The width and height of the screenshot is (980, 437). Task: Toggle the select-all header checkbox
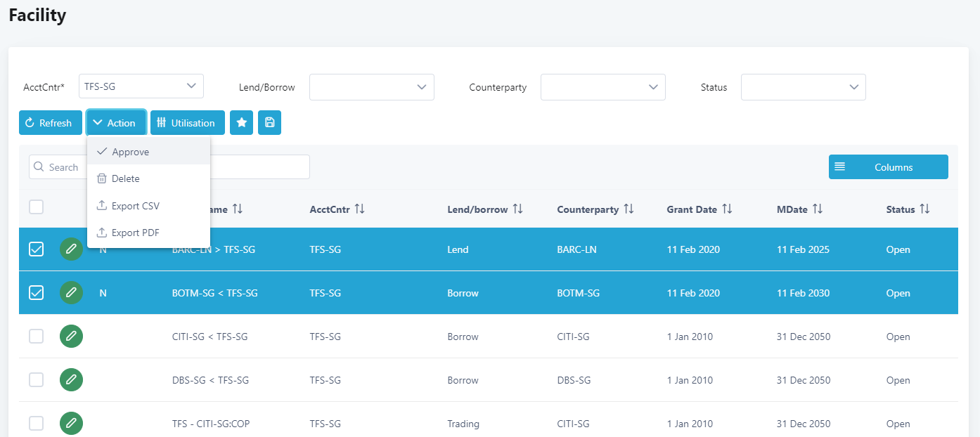pos(36,207)
